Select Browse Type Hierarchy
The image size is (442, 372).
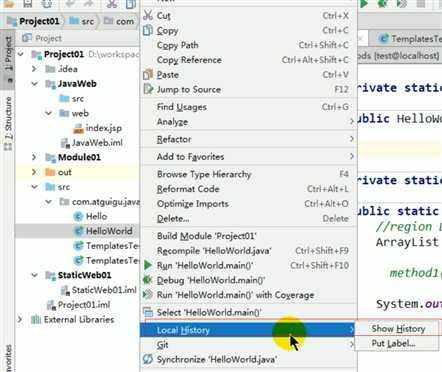[x=249, y=174]
